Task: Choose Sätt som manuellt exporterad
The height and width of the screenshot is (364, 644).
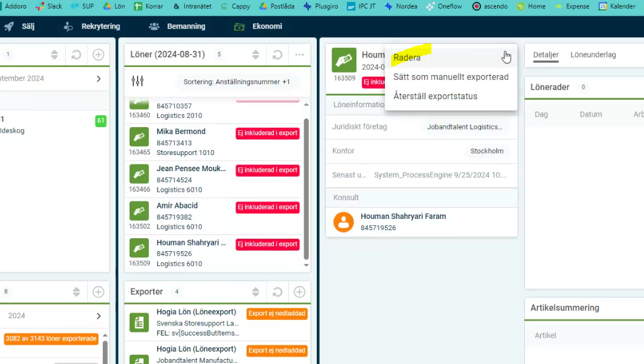Action: pos(451,77)
